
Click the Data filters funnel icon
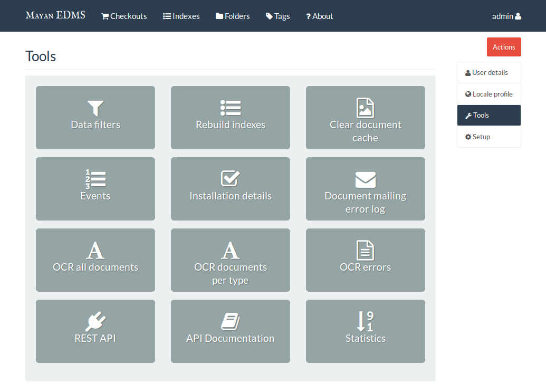95,108
